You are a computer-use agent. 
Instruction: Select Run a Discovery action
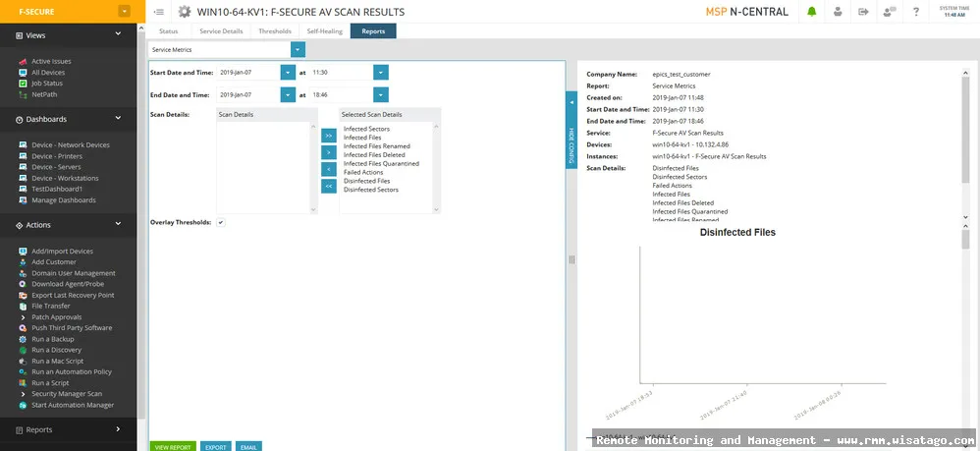[56, 350]
